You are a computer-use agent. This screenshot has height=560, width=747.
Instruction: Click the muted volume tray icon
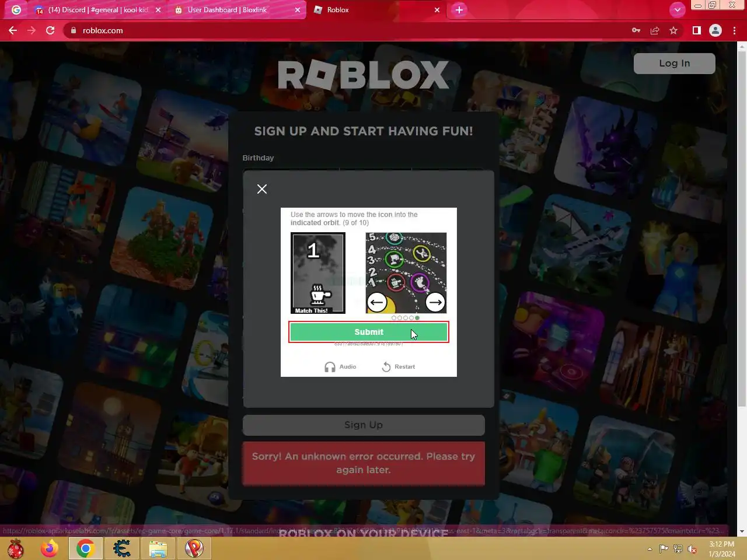[692, 549]
